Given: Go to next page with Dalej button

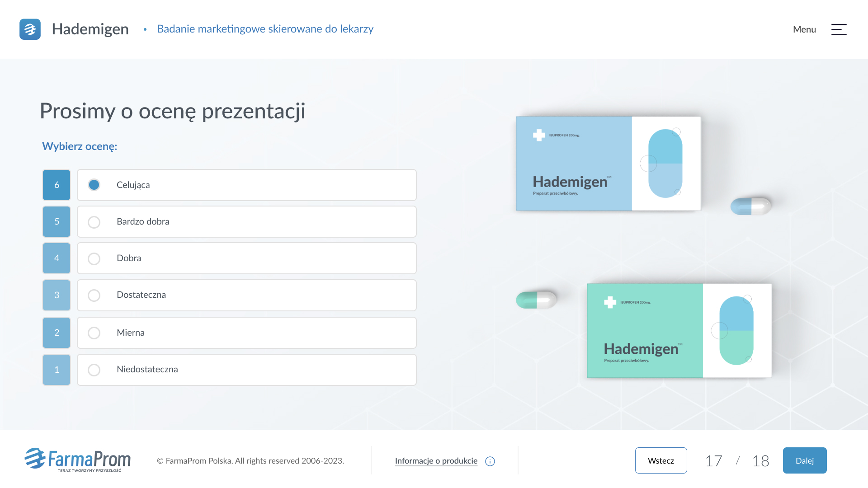Looking at the screenshot, I should pyautogui.click(x=805, y=460).
